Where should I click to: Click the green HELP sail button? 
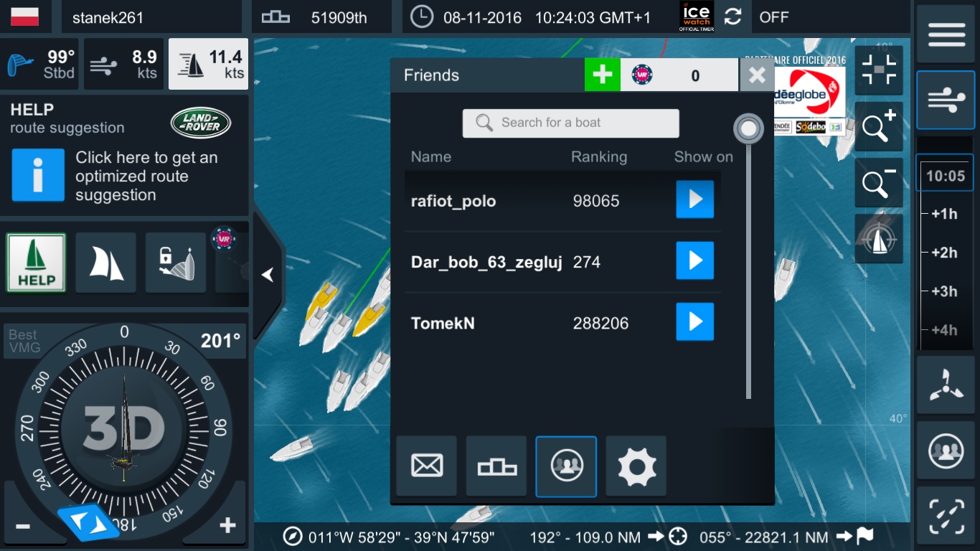(36, 263)
